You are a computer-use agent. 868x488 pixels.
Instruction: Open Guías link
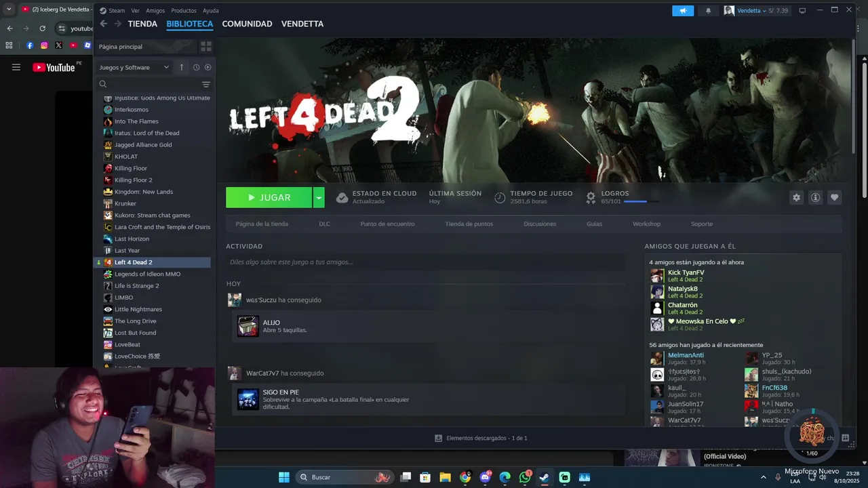pos(595,224)
